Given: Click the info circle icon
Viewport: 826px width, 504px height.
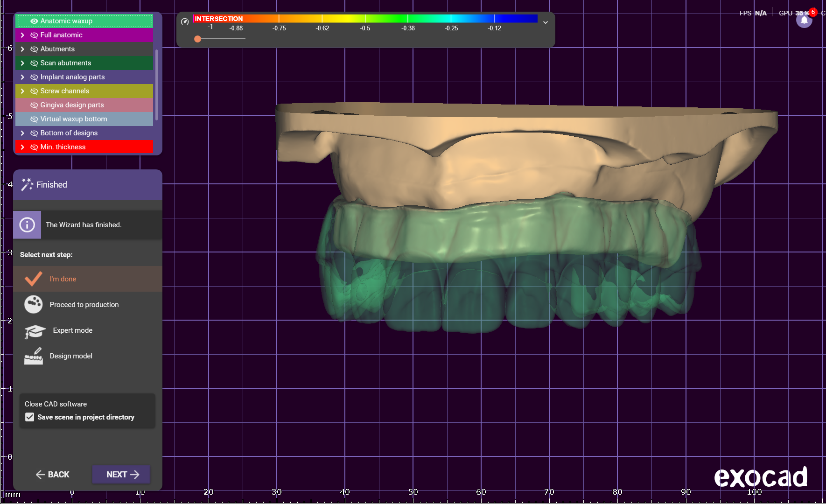Looking at the screenshot, I should click(x=27, y=225).
